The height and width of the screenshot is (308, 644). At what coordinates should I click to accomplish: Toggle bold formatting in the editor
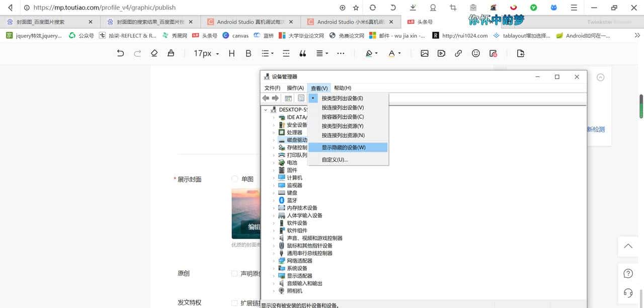(x=248, y=53)
